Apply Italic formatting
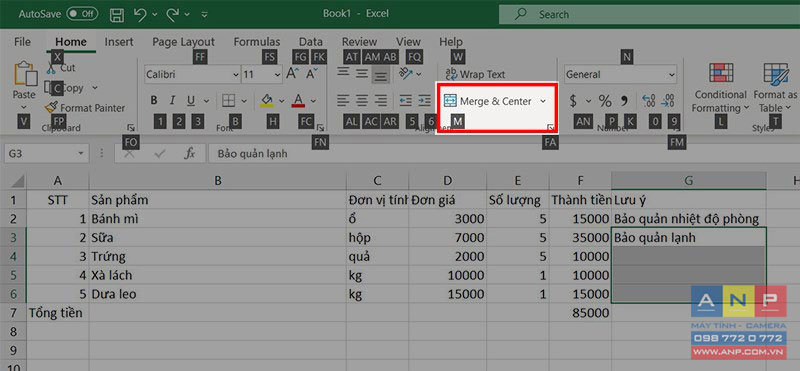Viewport: 800px width, 371px height. coord(172,101)
